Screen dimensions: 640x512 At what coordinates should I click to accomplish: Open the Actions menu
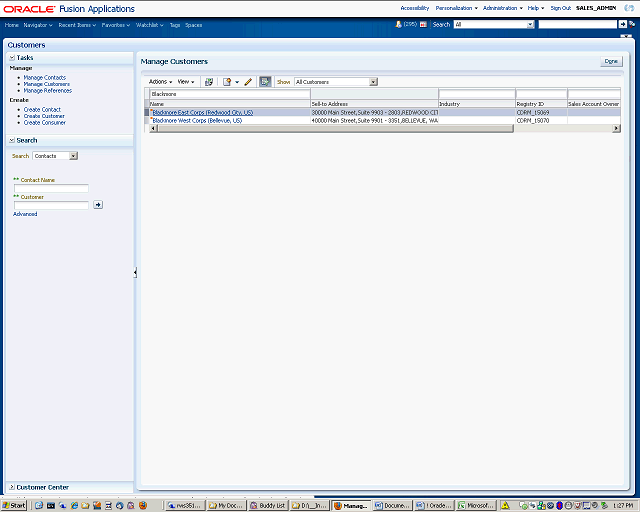[x=160, y=82]
